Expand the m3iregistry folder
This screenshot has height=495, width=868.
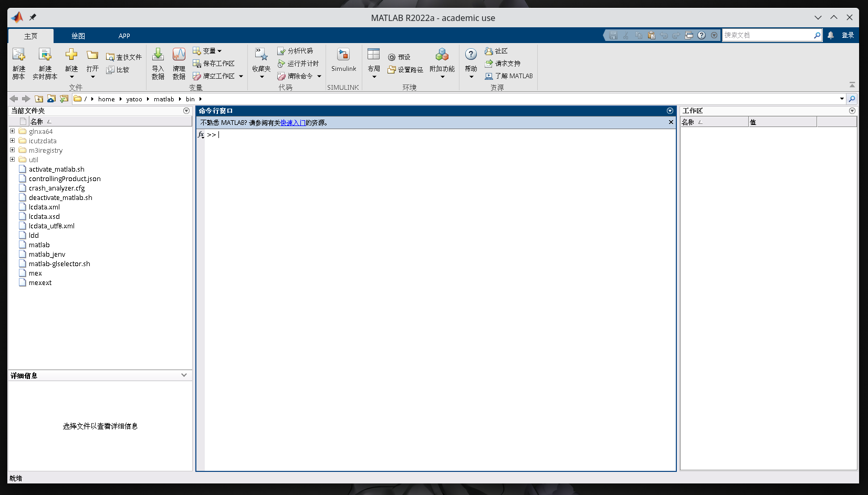tap(12, 150)
